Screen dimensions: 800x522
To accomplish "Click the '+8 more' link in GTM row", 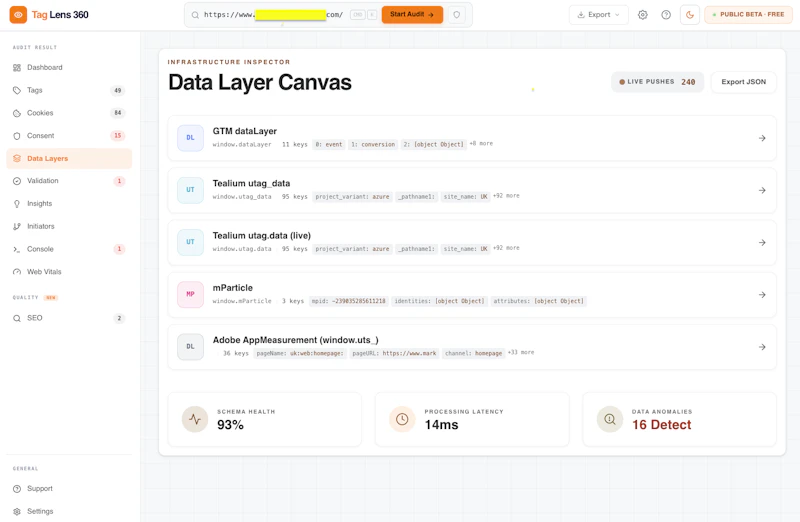I will click(481, 144).
